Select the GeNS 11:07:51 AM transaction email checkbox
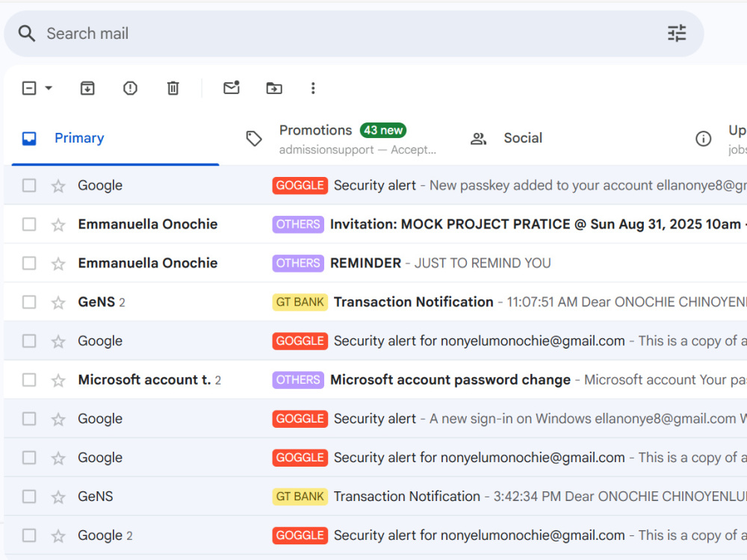The width and height of the screenshot is (747, 560). click(29, 302)
